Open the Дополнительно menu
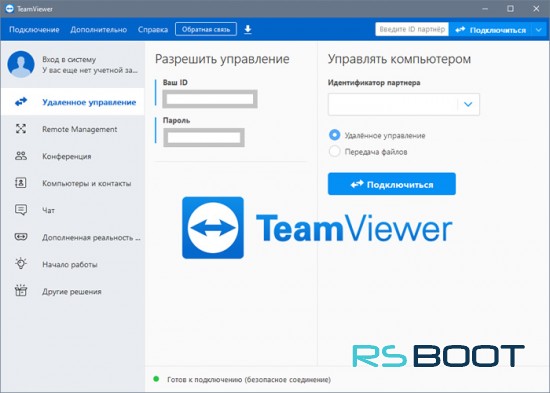 click(99, 29)
